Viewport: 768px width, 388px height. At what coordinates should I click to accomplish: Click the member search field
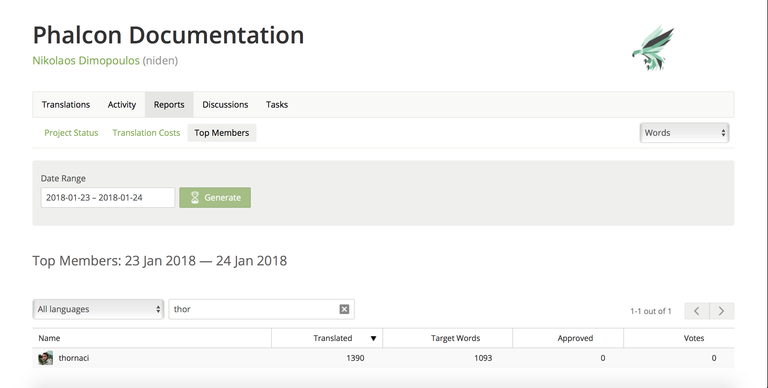[x=262, y=309]
